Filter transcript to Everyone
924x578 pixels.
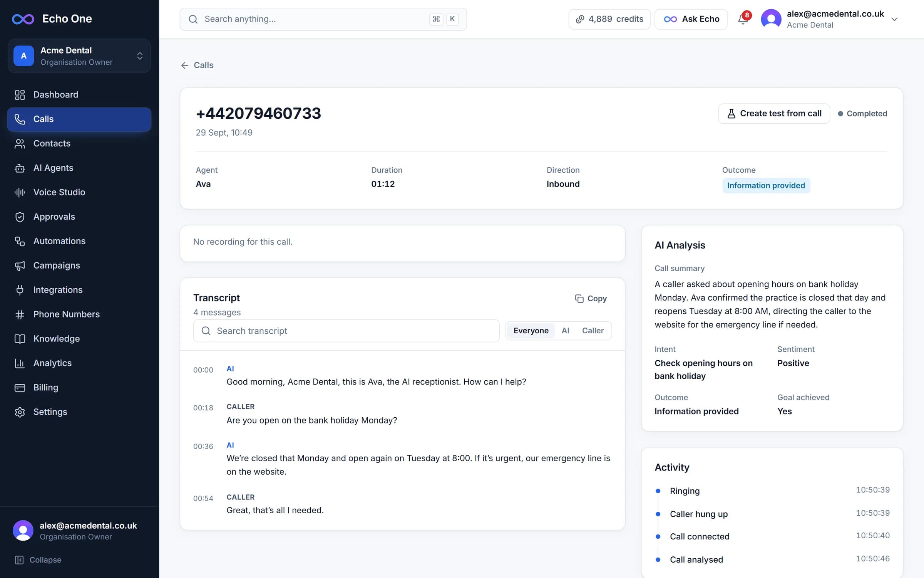point(531,331)
